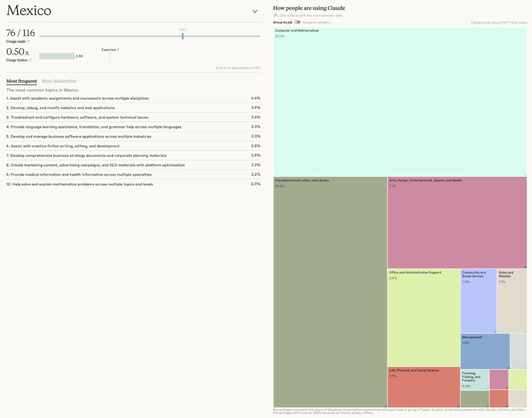Click the MEX marker on usage rank slider
This screenshot has width=532, height=418.
(x=182, y=36)
